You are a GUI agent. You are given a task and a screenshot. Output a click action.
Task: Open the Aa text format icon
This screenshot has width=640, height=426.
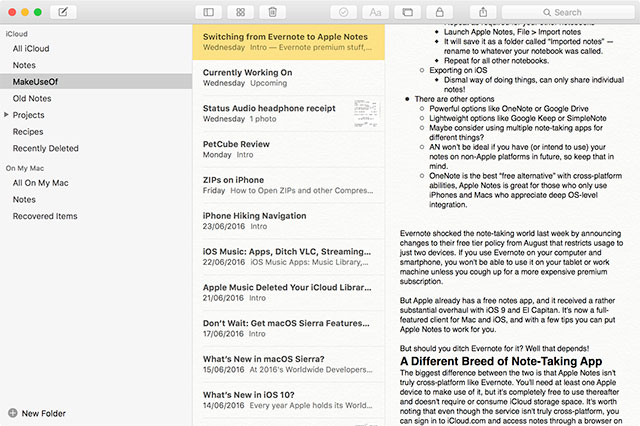(x=375, y=12)
